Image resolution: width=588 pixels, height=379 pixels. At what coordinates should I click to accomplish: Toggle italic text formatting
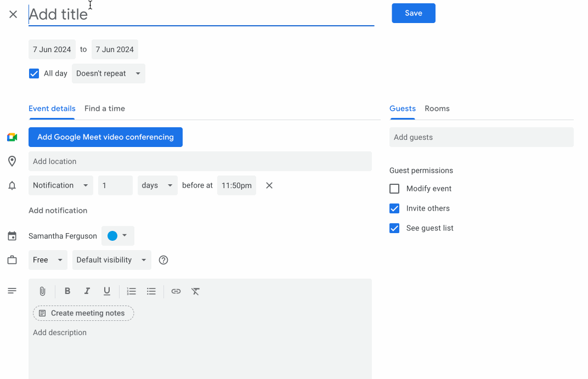pyautogui.click(x=87, y=291)
